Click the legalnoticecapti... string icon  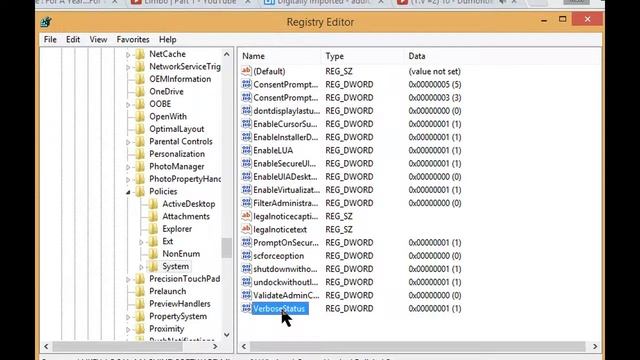pyautogui.click(x=246, y=216)
